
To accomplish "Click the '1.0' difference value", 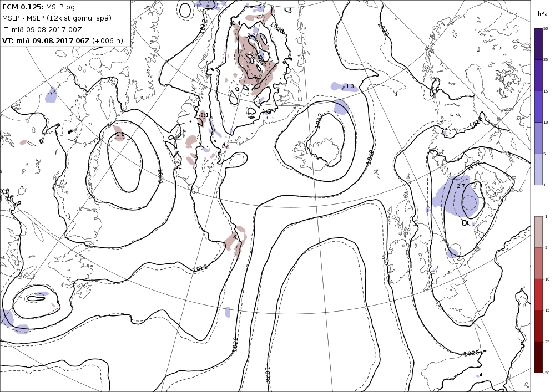I will coord(393,95).
